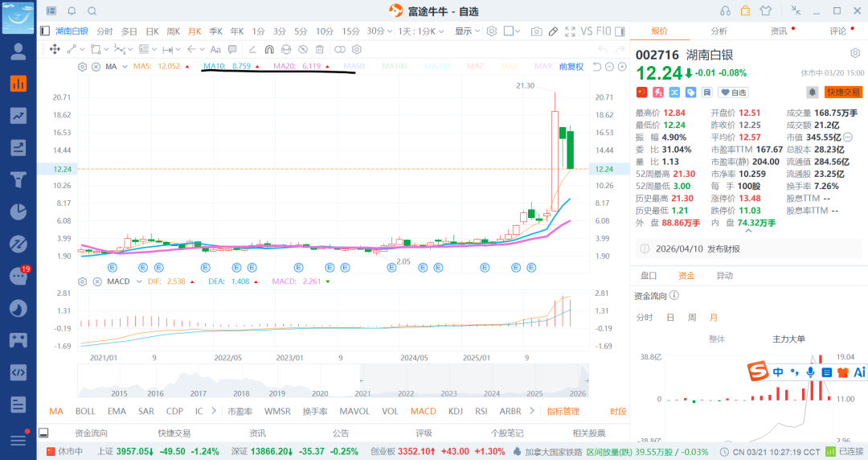The image size is (868, 460).
Task: Show more indicators after ARBR
Action: [x=532, y=411]
